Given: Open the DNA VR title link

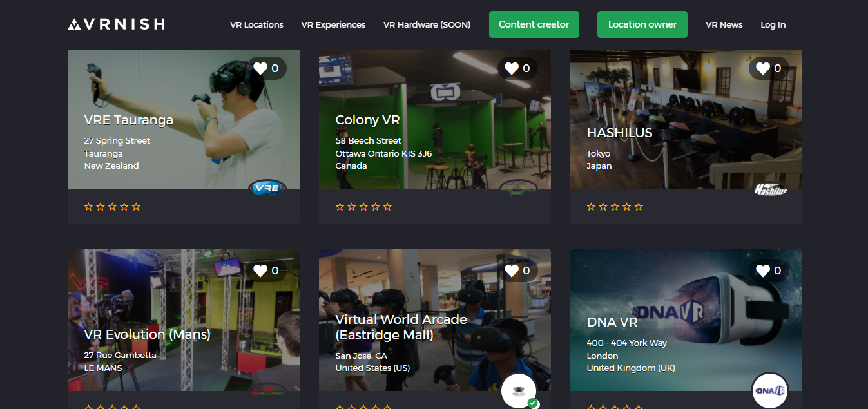Looking at the screenshot, I should coord(612,322).
